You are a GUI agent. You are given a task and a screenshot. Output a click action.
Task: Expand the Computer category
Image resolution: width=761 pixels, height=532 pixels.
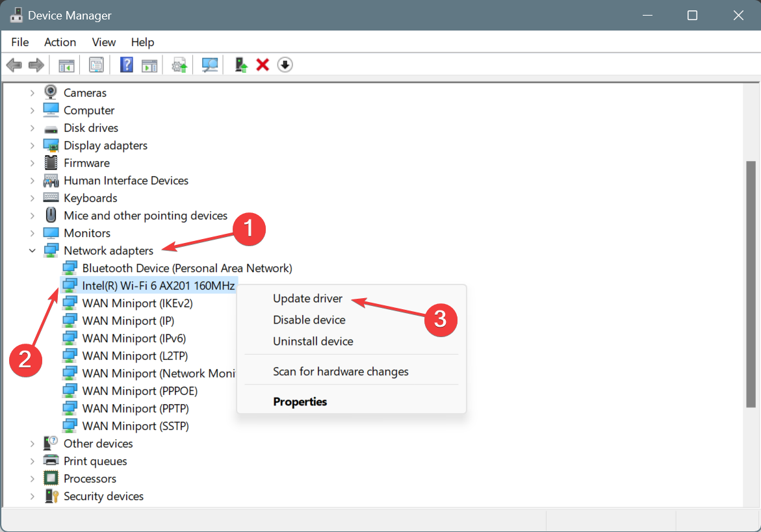pyautogui.click(x=32, y=110)
